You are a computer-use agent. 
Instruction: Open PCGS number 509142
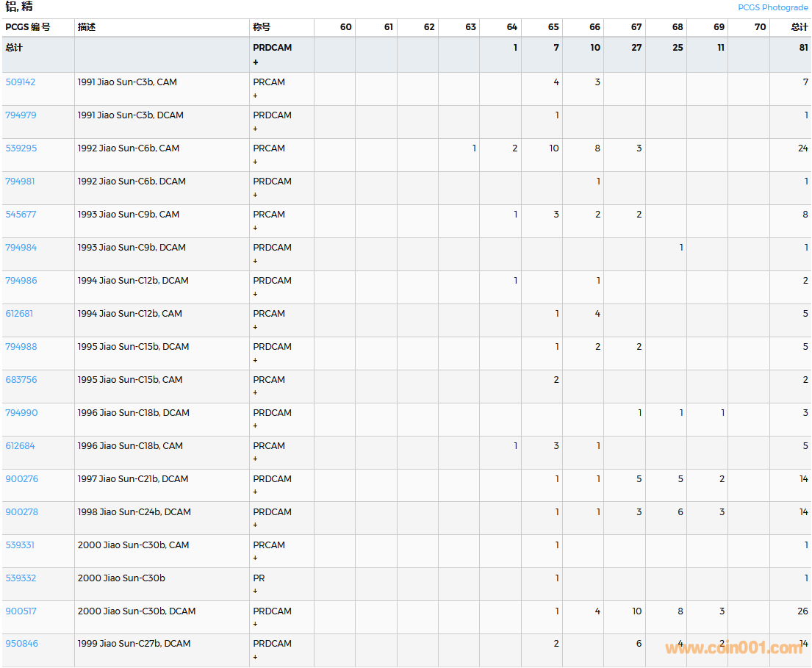tap(21, 82)
